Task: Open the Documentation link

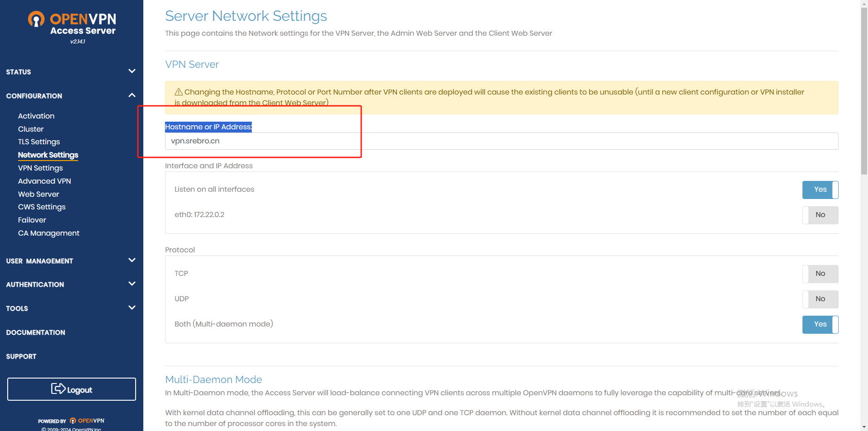Action: tap(36, 333)
